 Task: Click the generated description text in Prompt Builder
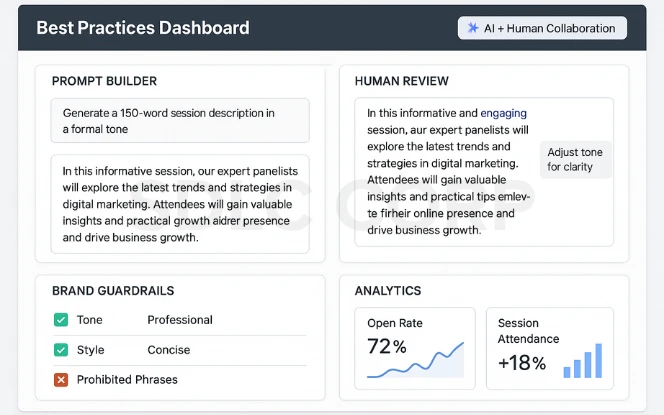tap(180, 204)
